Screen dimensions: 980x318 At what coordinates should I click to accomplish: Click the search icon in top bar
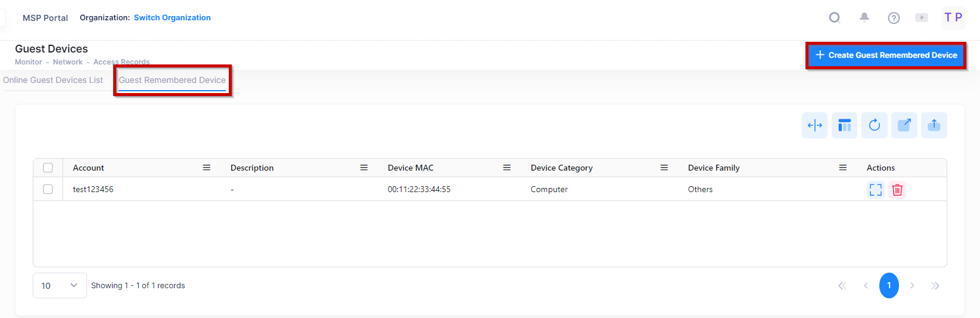(x=835, y=18)
